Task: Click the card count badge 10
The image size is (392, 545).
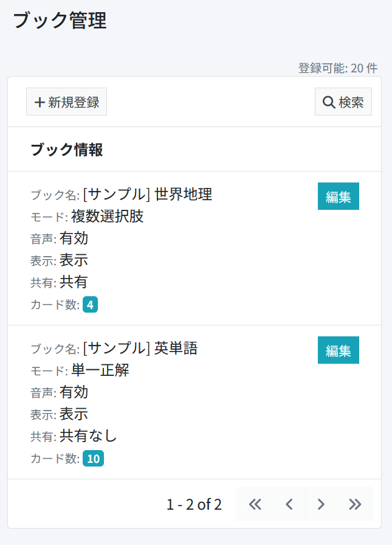Action: pos(94,459)
